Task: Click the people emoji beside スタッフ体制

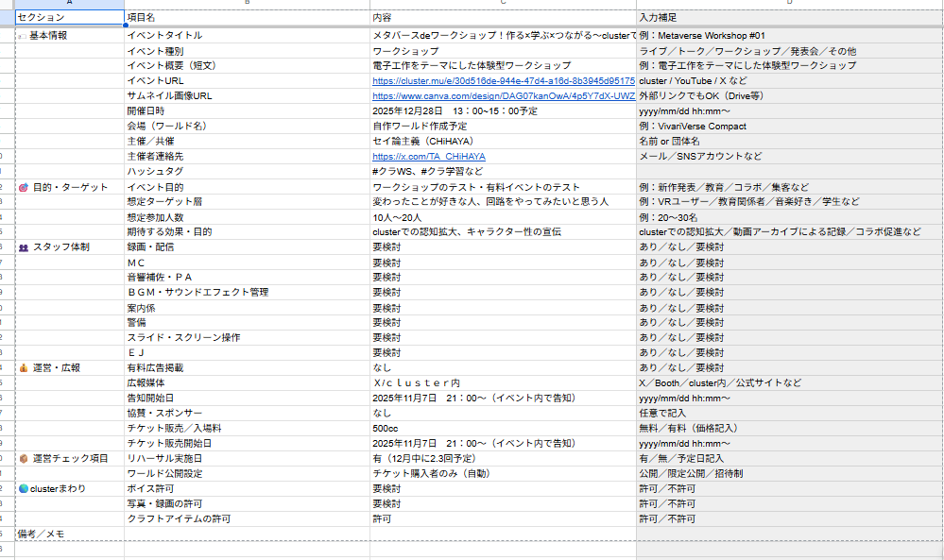Action: click(24, 247)
